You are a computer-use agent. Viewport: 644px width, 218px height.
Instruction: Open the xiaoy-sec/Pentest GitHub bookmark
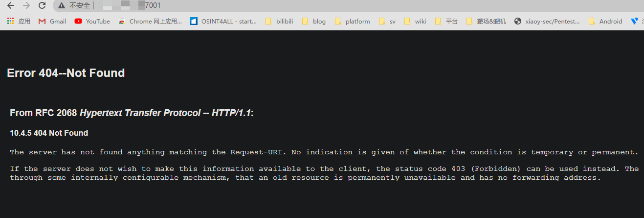point(547,21)
